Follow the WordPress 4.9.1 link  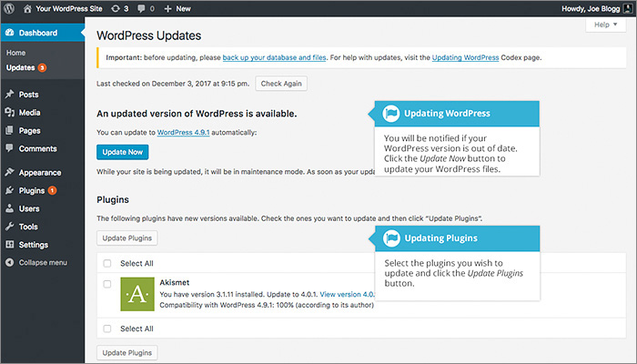tap(183, 133)
